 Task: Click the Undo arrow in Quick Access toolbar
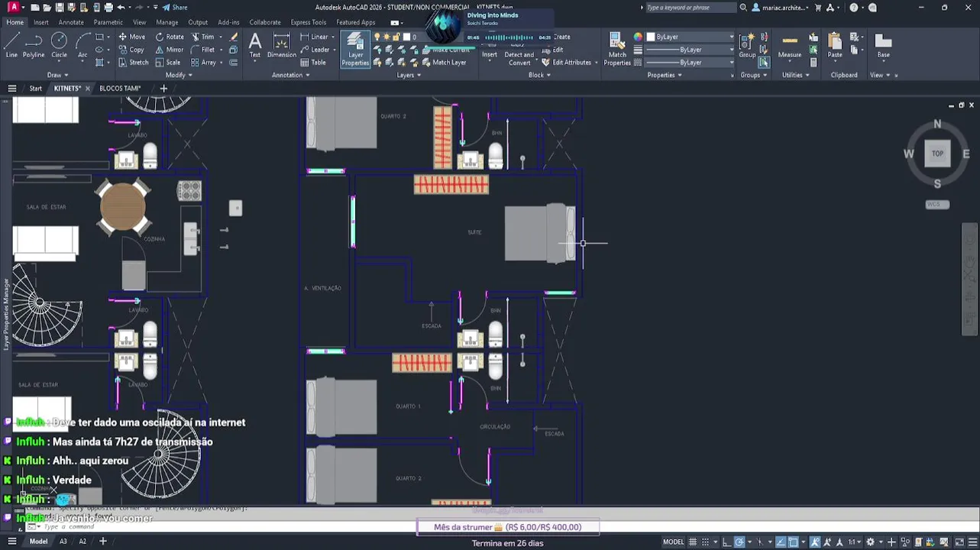click(x=121, y=8)
